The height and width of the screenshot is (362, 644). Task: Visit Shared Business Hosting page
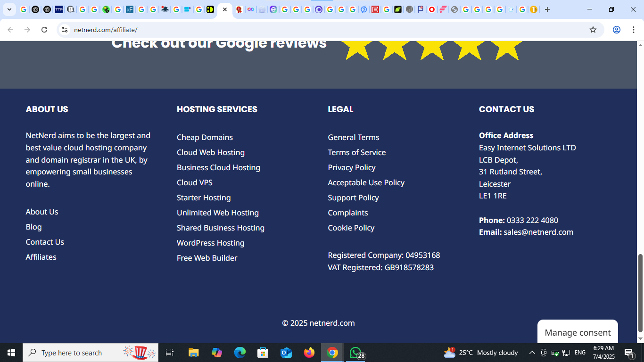[x=221, y=228]
